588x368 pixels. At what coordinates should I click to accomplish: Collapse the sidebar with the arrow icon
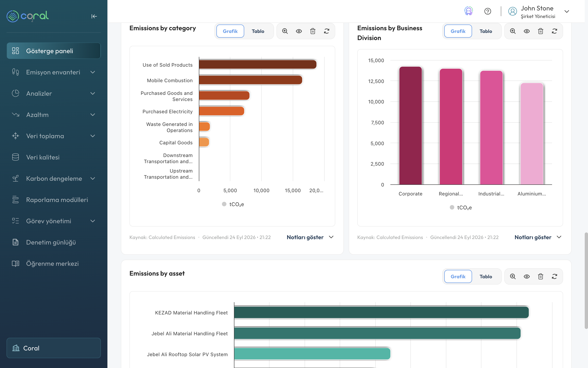coord(94,16)
